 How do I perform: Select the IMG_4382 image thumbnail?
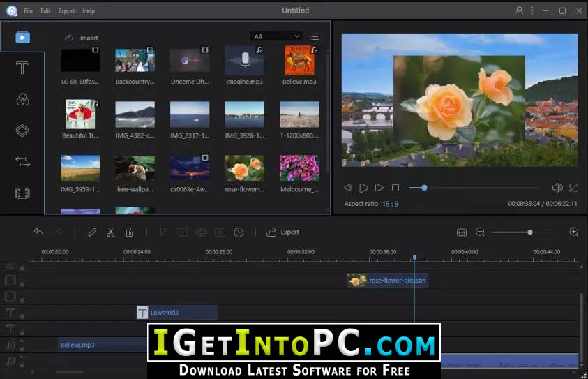click(135, 114)
